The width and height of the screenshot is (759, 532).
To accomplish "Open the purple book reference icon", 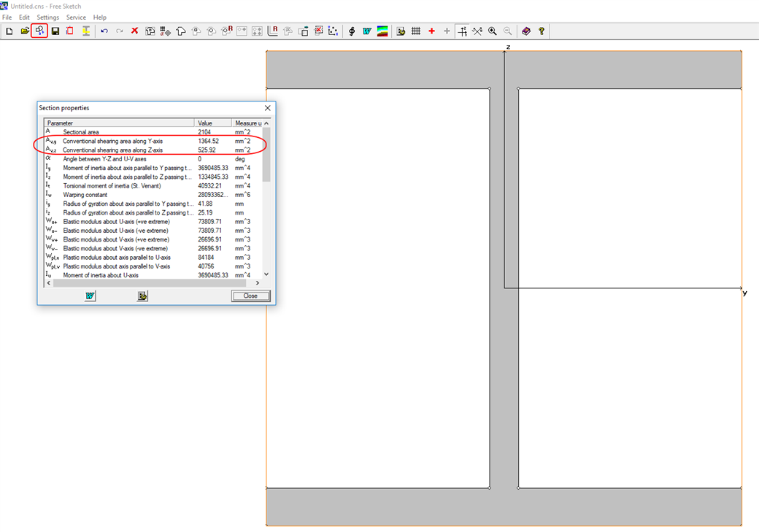I will coord(526,31).
